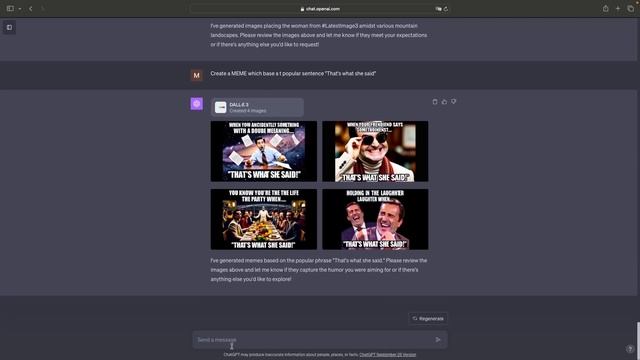Click the purple ChatGPT assistant avatar
The image size is (640, 360).
tap(196, 104)
